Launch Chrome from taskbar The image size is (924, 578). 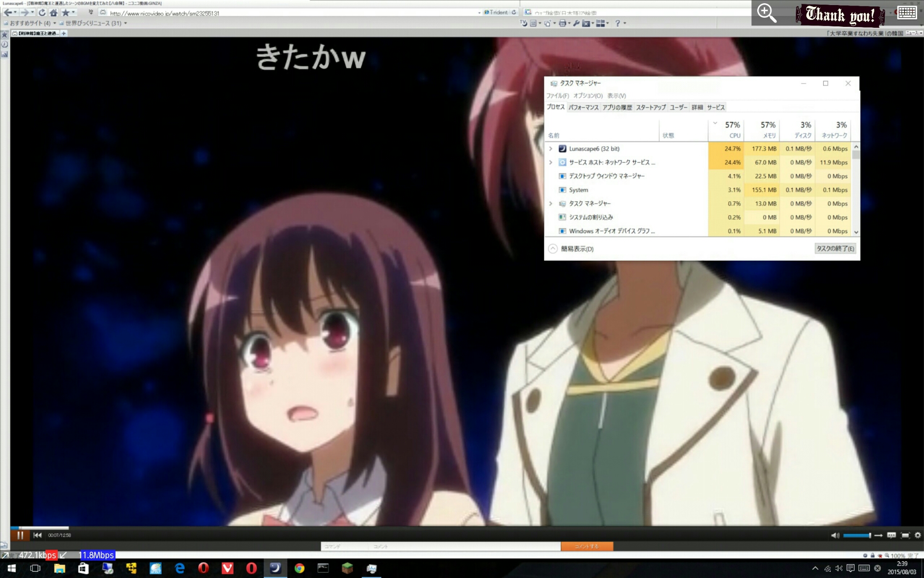click(x=299, y=568)
